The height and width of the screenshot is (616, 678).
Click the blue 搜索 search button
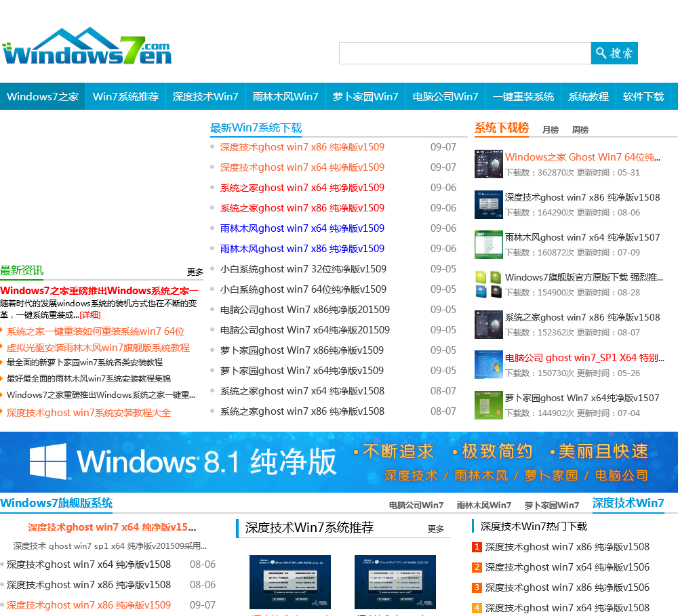[614, 53]
